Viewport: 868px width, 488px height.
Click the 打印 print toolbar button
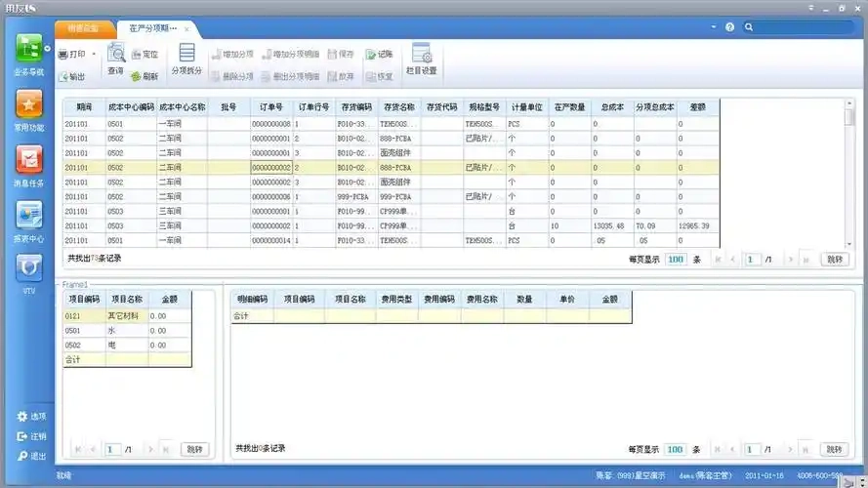pos(72,55)
